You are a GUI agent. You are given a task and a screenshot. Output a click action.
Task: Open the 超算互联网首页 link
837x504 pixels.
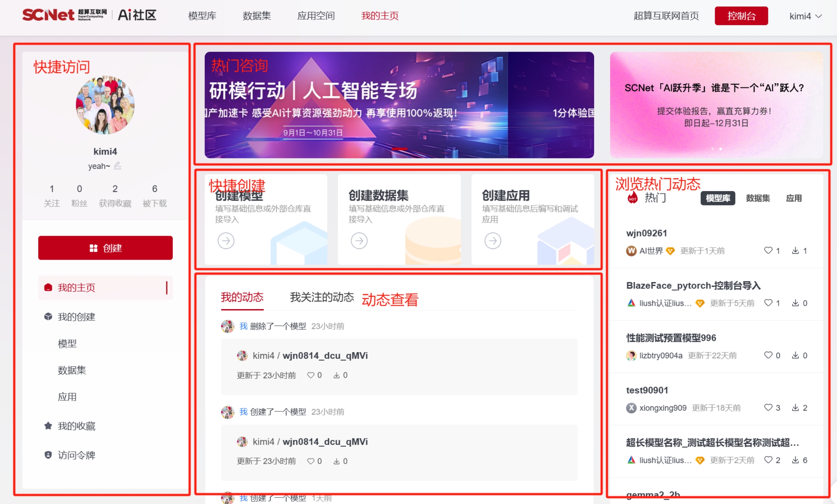click(666, 16)
